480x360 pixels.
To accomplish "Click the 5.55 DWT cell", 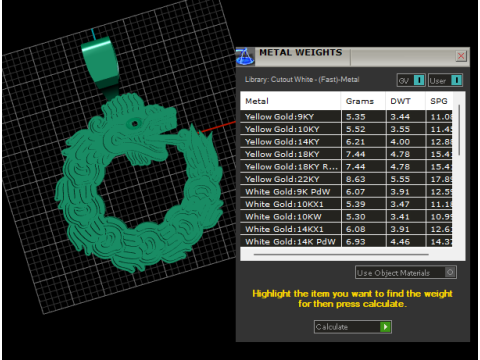I will (406, 179).
